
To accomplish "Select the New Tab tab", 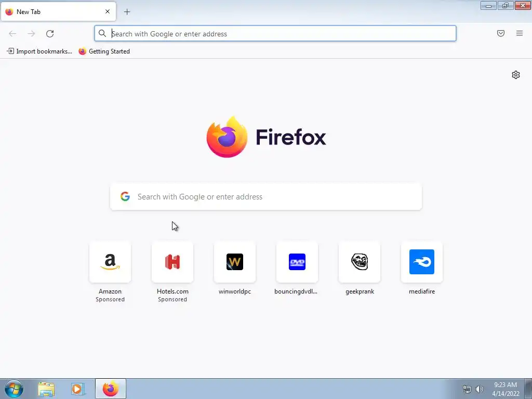I will [x=58, y=11].
